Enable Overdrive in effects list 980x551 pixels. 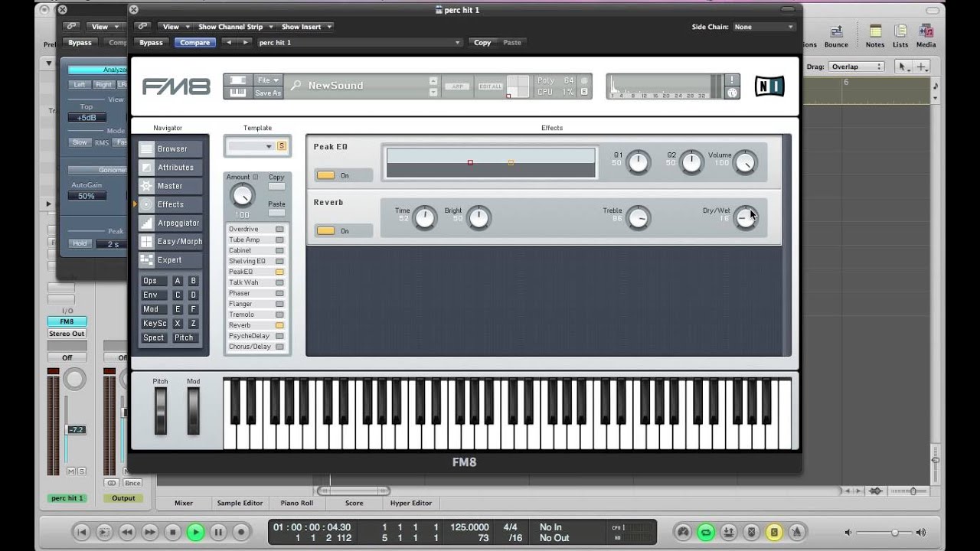point(279,229)
